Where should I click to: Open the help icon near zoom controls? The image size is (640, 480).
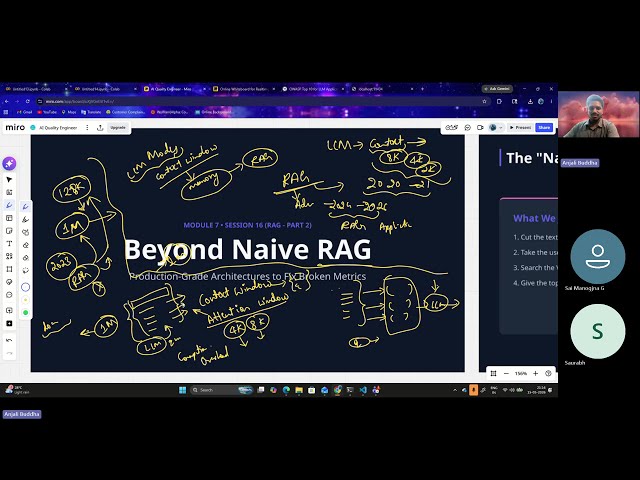(x=549, y=373)
